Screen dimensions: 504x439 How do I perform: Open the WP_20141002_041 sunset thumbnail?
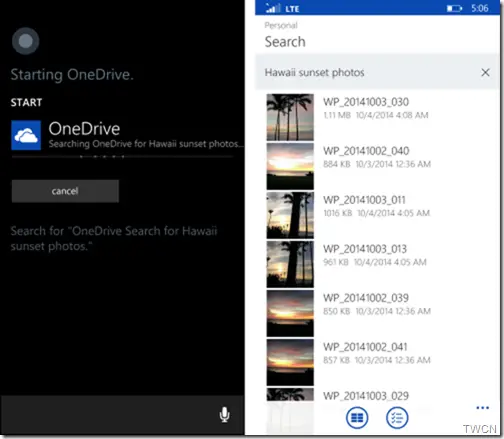pyautogui.click(x=290, y=362)
